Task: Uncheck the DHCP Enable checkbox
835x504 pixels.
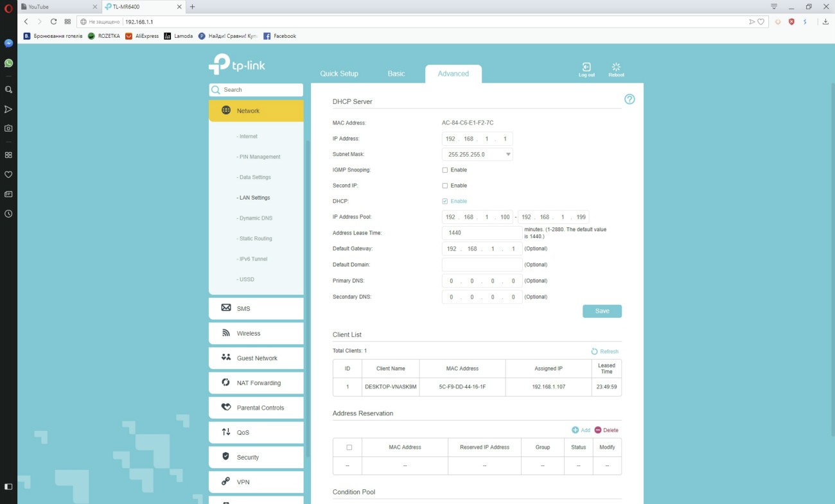Action: click(x=445, y=202)
